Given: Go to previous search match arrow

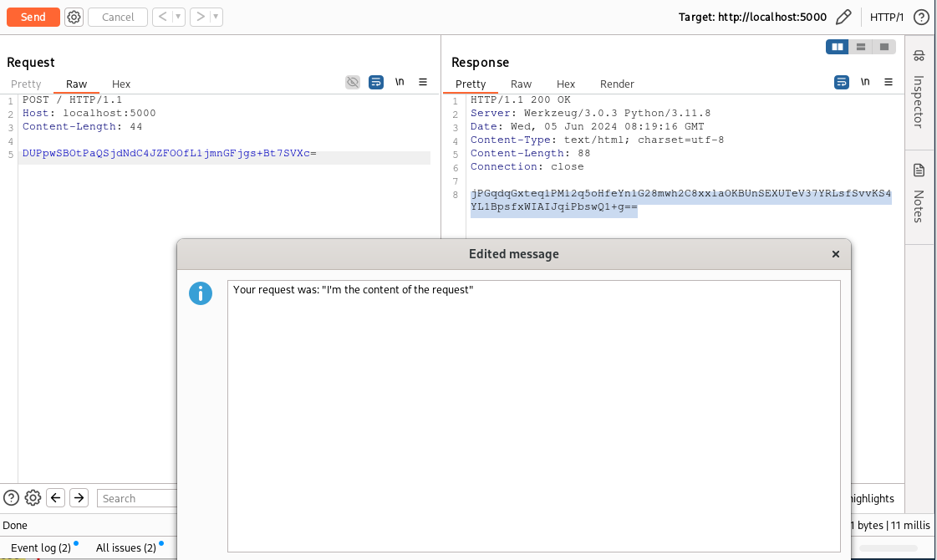Looking at the screenshot, I should click(x=56, y=498).
